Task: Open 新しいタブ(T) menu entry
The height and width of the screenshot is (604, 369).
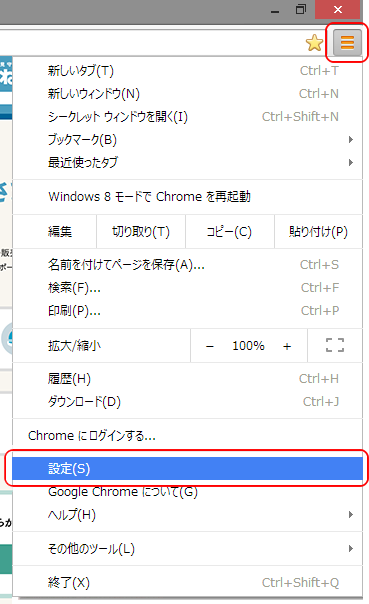Action: pyautogui.click(x=188, y=70)
